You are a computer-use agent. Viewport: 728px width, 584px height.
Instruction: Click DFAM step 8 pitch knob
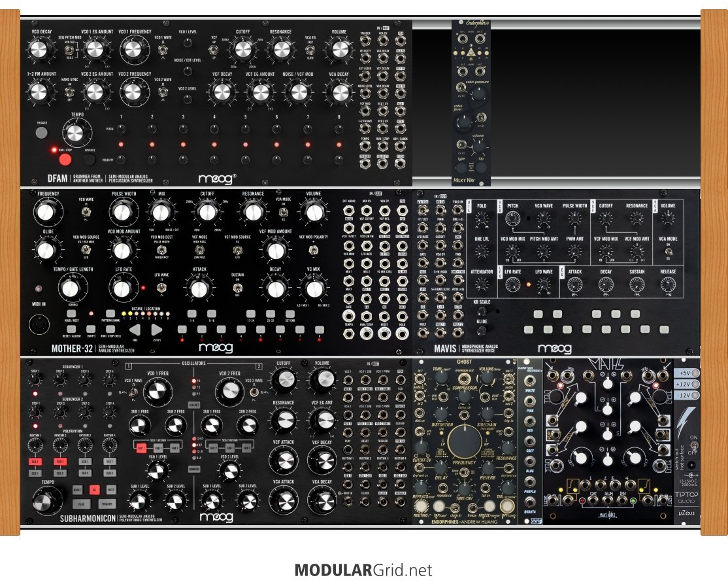(339, 129)
